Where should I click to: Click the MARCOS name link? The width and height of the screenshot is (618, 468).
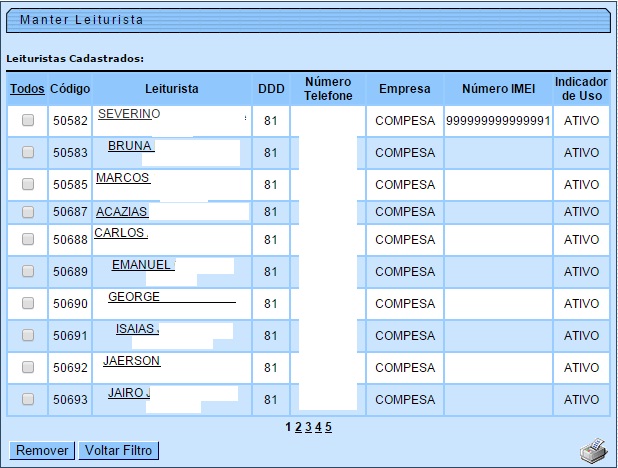tap(122, 178)
